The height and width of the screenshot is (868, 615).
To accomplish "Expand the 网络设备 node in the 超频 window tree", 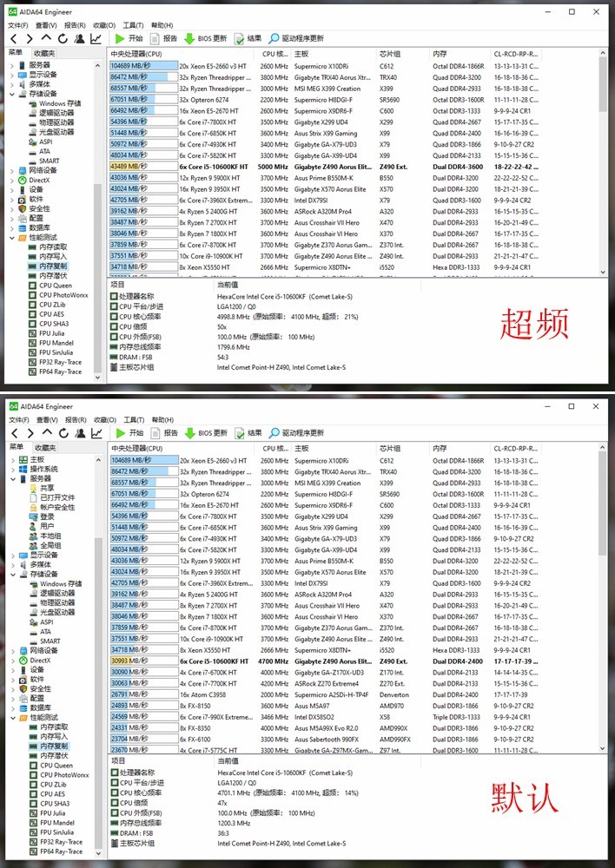I will [12, 170].
